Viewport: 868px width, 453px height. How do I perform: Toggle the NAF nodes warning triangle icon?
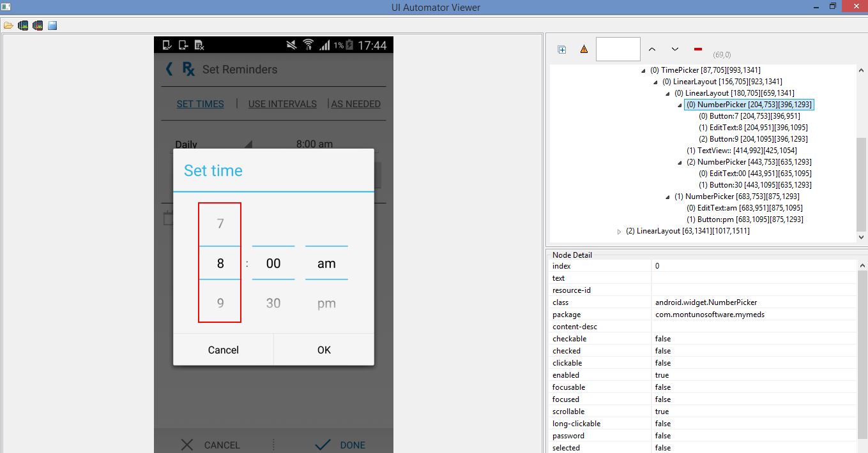584,49
